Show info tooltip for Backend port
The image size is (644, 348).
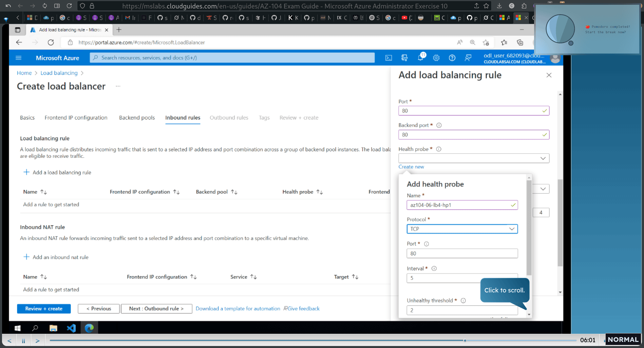(x=439, y=125)
